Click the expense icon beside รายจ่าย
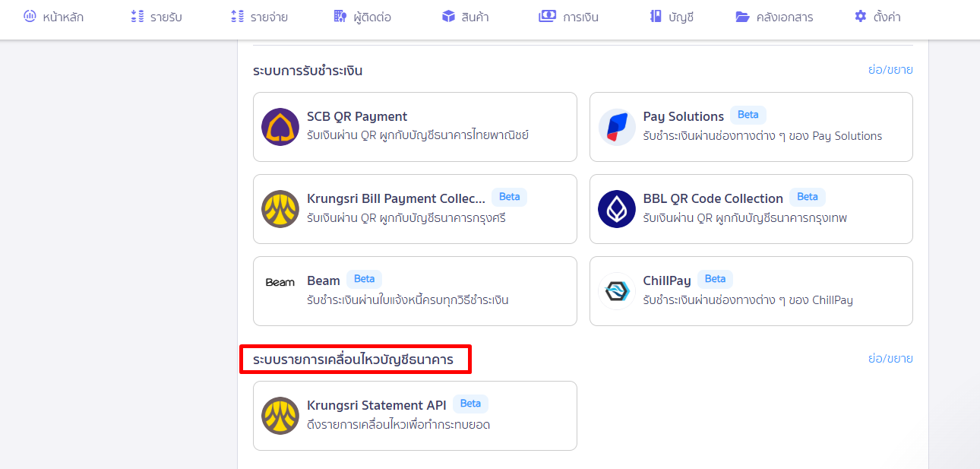Screen dimensions: 980x469 [238, 16]
